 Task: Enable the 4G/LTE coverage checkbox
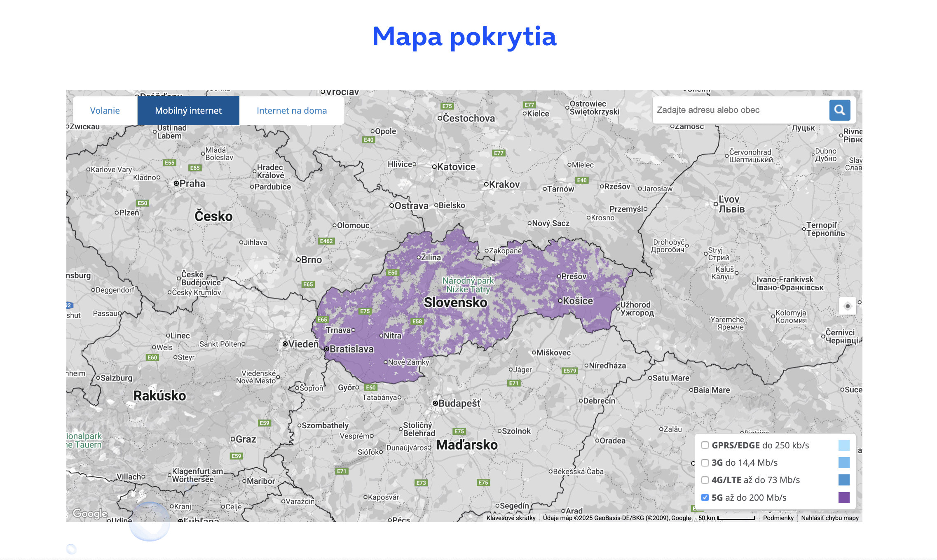click(x=705, y=480)
